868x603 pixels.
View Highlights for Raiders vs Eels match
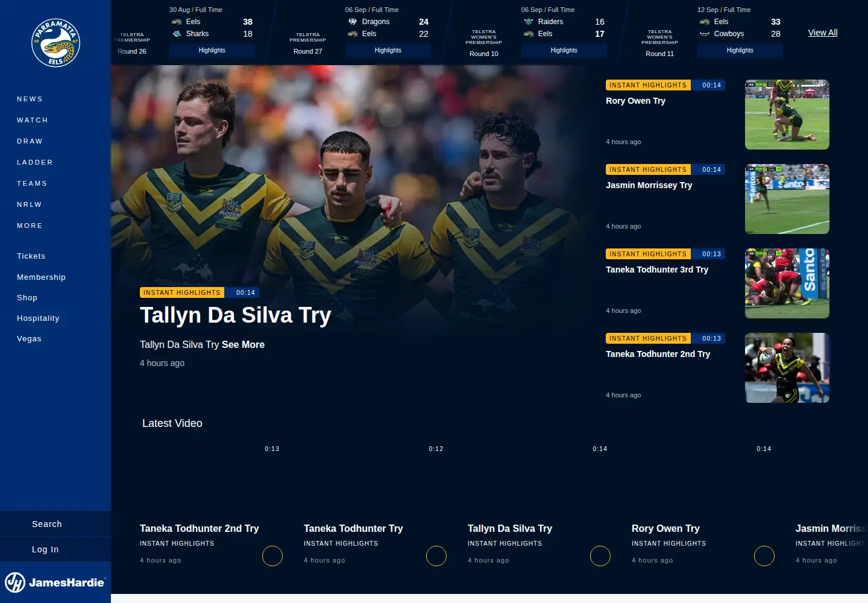click(564, 51)
